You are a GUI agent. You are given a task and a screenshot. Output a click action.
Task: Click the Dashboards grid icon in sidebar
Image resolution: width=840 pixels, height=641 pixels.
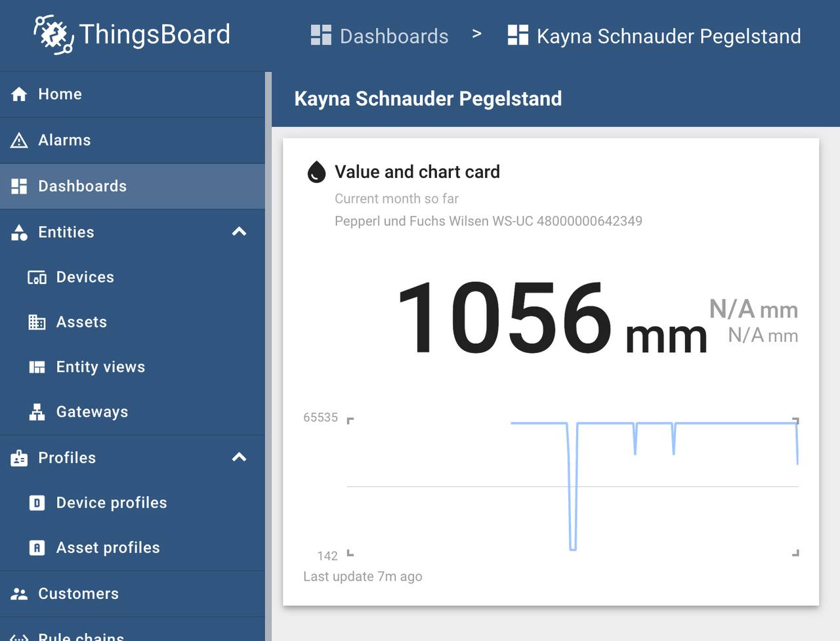pyautogui.click(x=19, y=186)
